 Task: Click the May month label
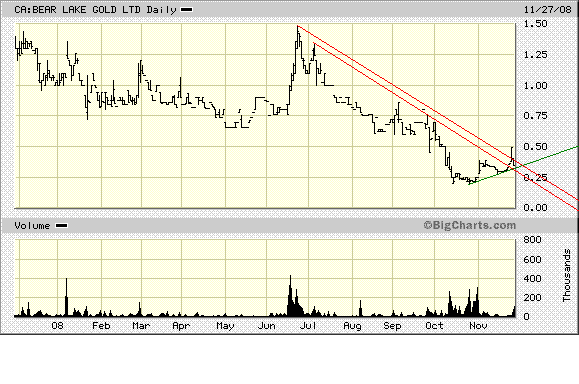[x=225, y=326]
